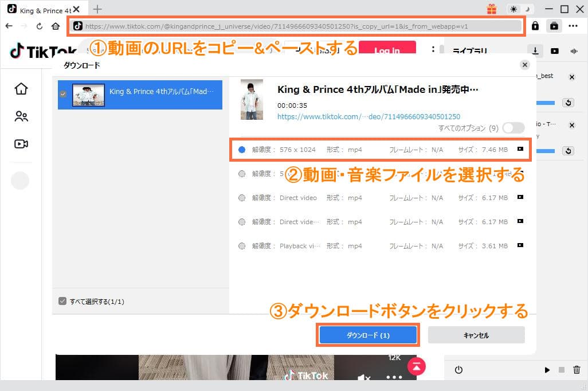Viewport: 588px width, 391px height.
Task: Reload the page with the refresh icon
Action: (40, 26)
